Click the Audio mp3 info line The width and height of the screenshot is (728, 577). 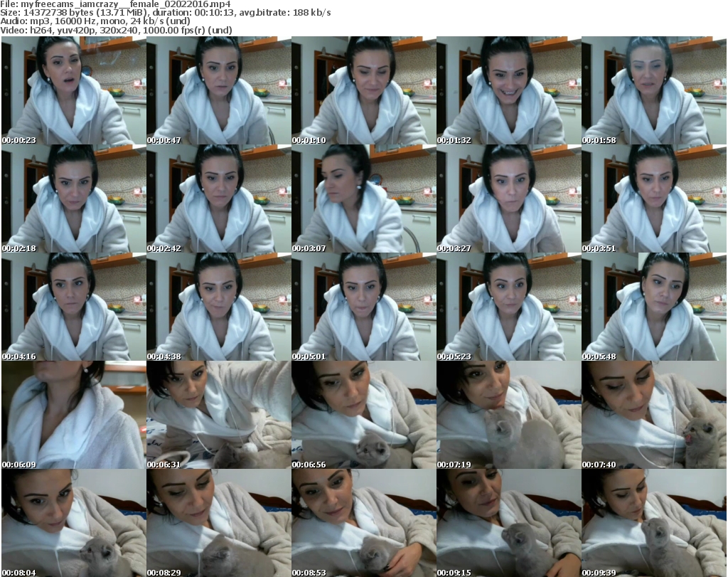click(x=95, y=21)
